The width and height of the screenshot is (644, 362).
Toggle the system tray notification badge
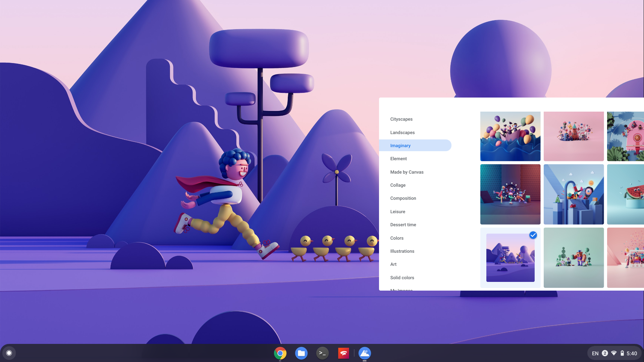pyautogui.click(x=605, y=353)
